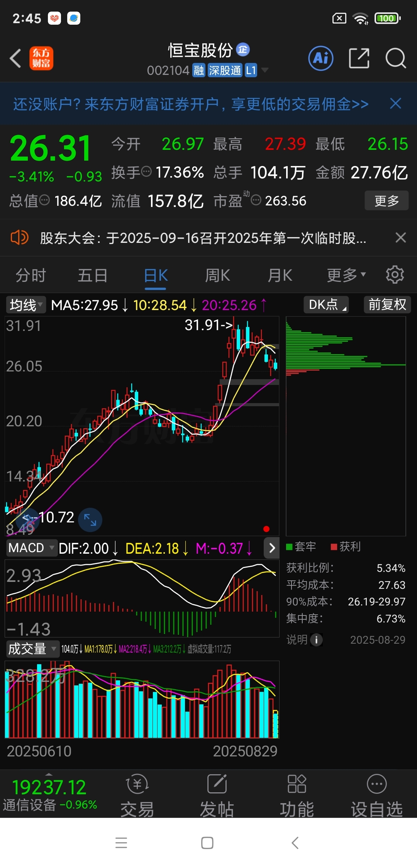Tap the chip date 2025-08-29
The height and width of the screenshot is (868, 417).
[x=378, y=640]
